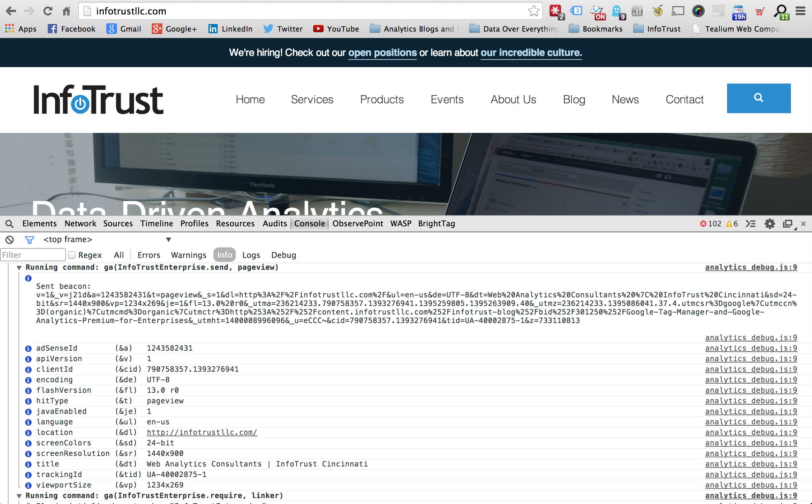
Task: Toggle the Warnings filter level
Action: (188, 255)
